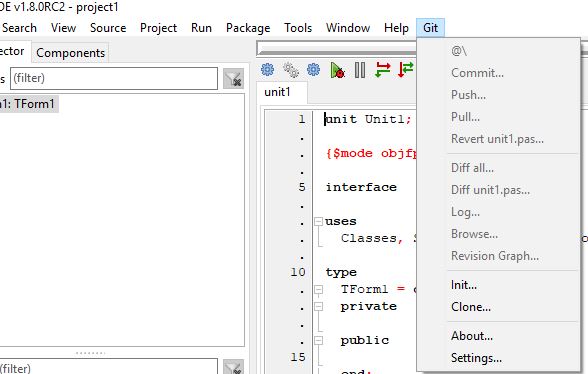
Task: Open the Project menu
Action: pos(158,28)
